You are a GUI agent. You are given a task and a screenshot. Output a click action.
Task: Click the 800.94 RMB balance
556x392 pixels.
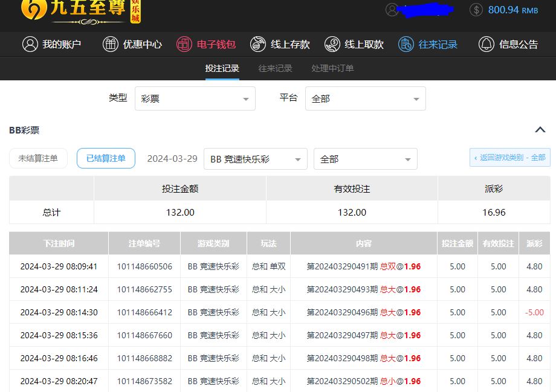(x=512, y=10)
